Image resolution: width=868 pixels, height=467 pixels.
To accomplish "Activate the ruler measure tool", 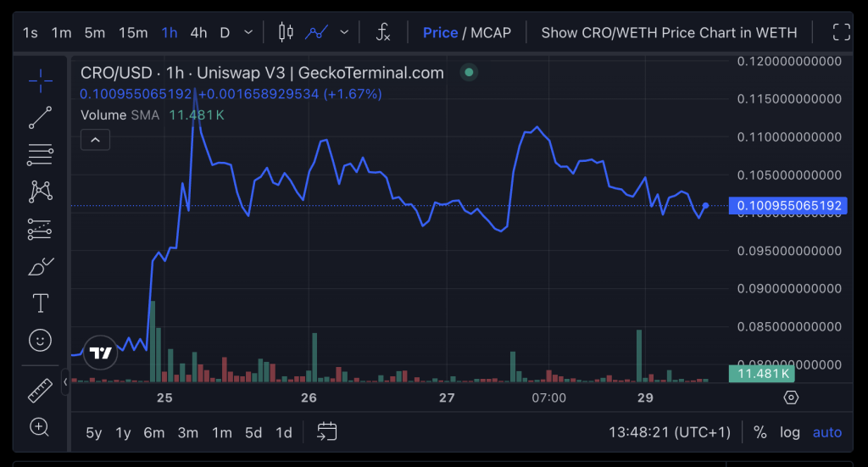I will [x=41, y=391].
